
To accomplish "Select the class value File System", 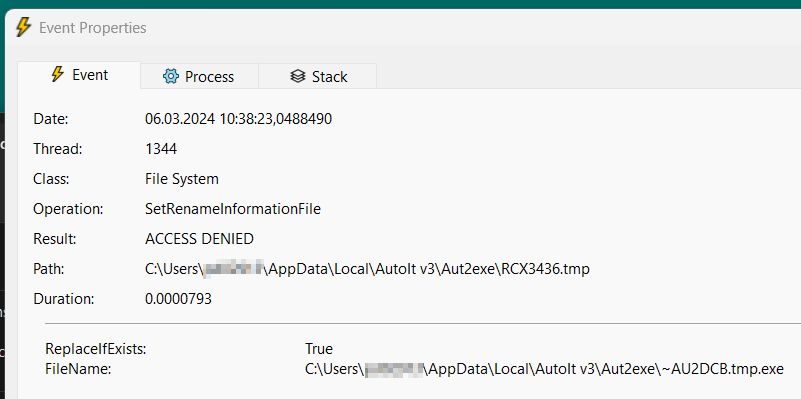I will point(182,179).
